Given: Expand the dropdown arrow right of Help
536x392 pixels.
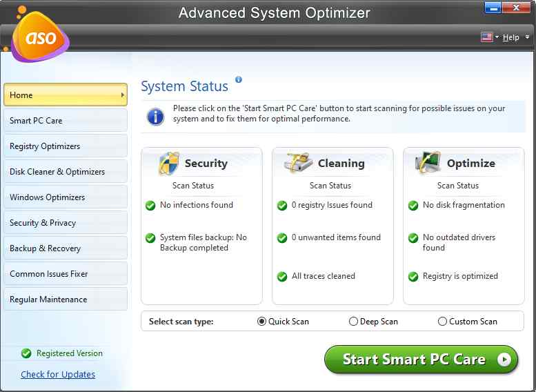Looking at the screenshot, I should [528, 37].
